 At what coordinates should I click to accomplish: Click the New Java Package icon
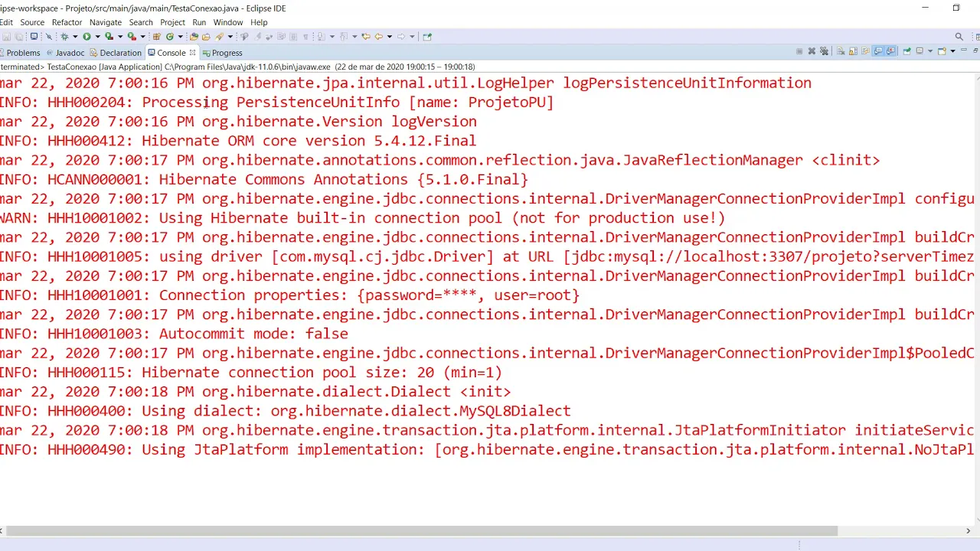[156, 36]
